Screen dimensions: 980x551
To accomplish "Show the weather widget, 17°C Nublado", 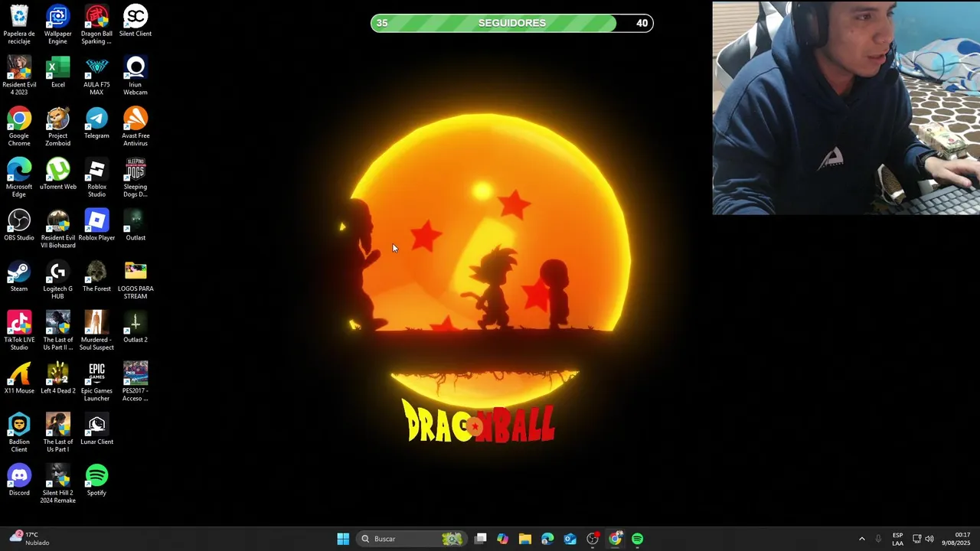I will click(29, 539).
